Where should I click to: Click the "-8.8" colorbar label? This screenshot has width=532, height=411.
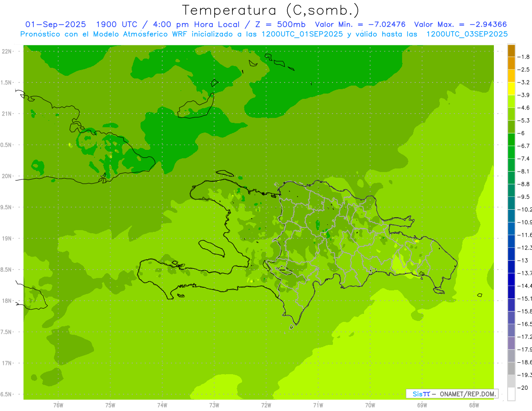tap(524, 184)
